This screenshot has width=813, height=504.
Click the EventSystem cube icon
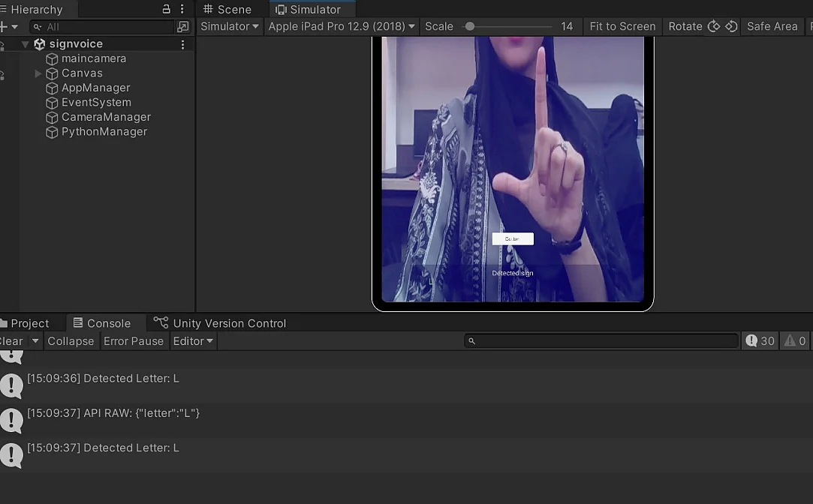pos(52,103)
